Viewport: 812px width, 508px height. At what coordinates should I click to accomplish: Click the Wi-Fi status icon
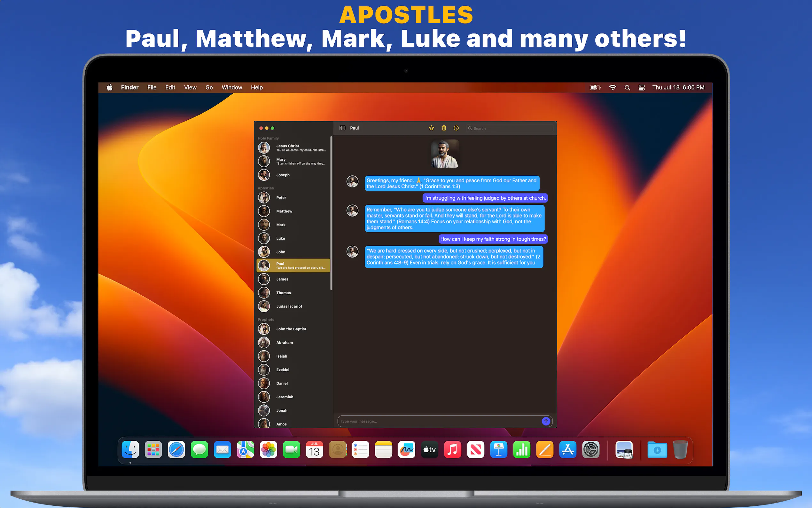tap(613, 88)
